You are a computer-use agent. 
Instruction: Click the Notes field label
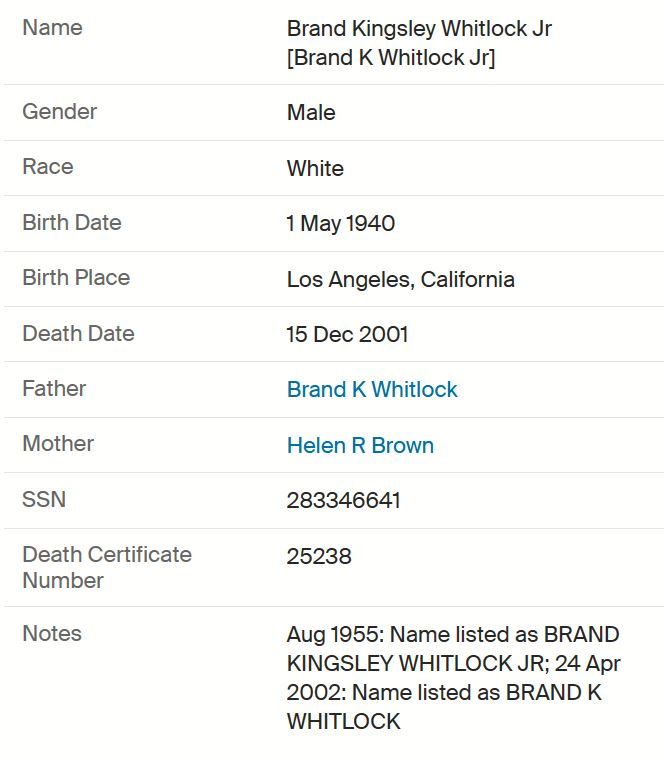52,633
